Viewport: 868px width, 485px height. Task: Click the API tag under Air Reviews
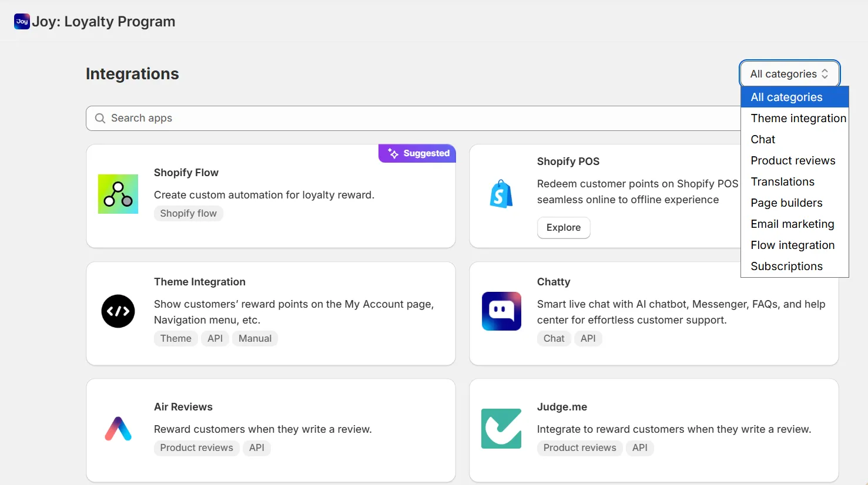pyautogui.click(x=257, y=447)
